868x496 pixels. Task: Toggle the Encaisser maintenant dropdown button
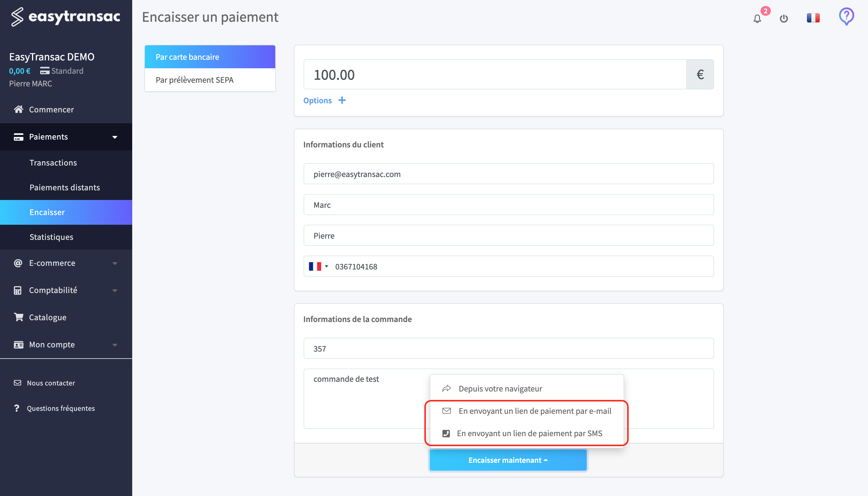pyautogui.click(x=508, y=460)
